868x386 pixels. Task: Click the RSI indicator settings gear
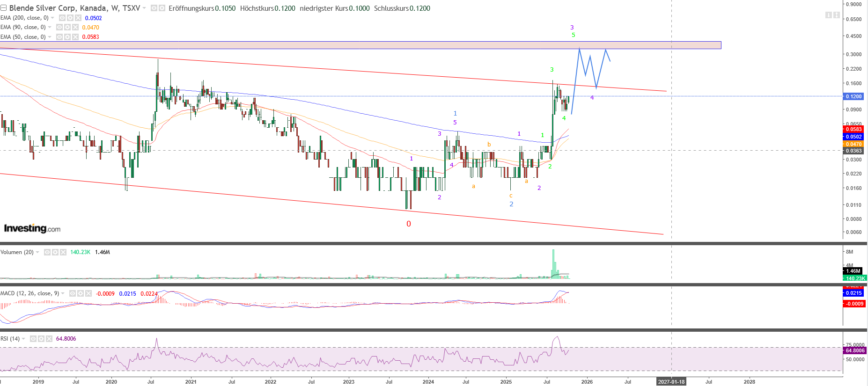tap(41, 339)
